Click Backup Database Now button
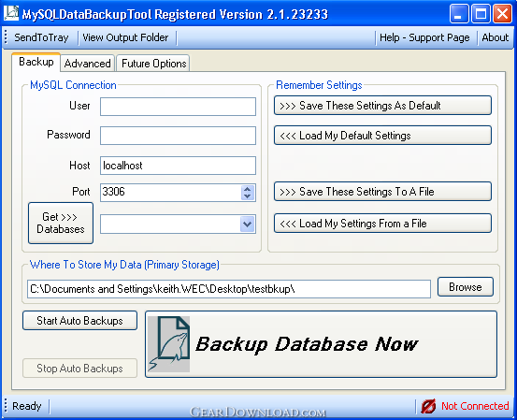Image resolution: width=517 pixels, height=420 pixels. tap(322, 344)
